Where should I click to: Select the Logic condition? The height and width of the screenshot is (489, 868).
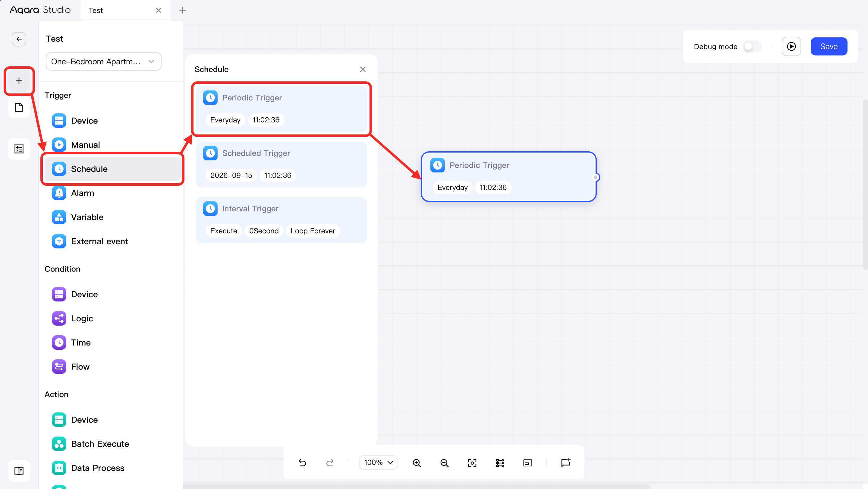point(112,318)
